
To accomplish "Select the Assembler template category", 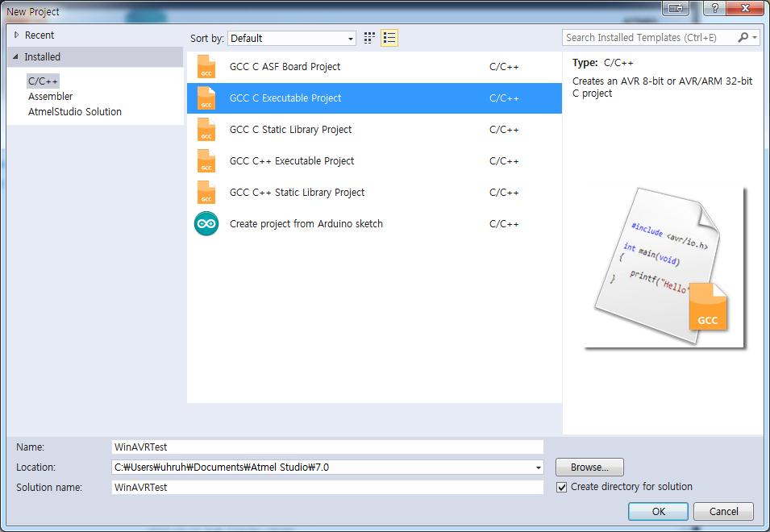I will click(50, 96).
